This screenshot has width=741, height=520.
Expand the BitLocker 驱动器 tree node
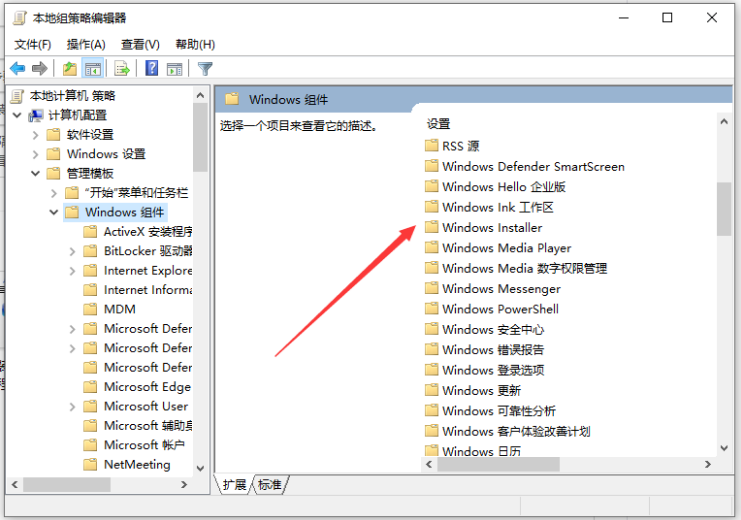[72, 251]
